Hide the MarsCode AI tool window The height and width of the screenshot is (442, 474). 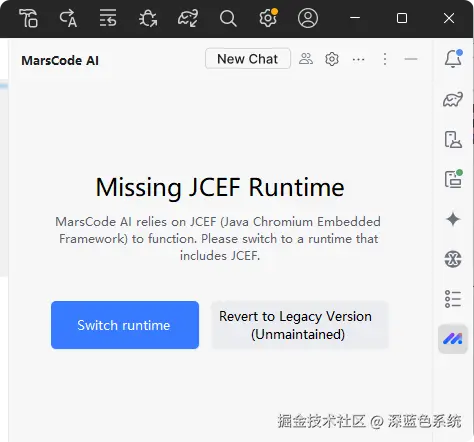(x=411, y=59)
